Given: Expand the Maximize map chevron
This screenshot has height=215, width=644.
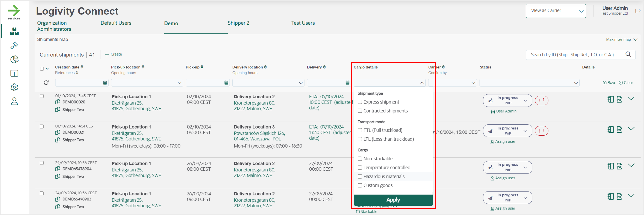Looking at the screenshot, I should (636, 39).
